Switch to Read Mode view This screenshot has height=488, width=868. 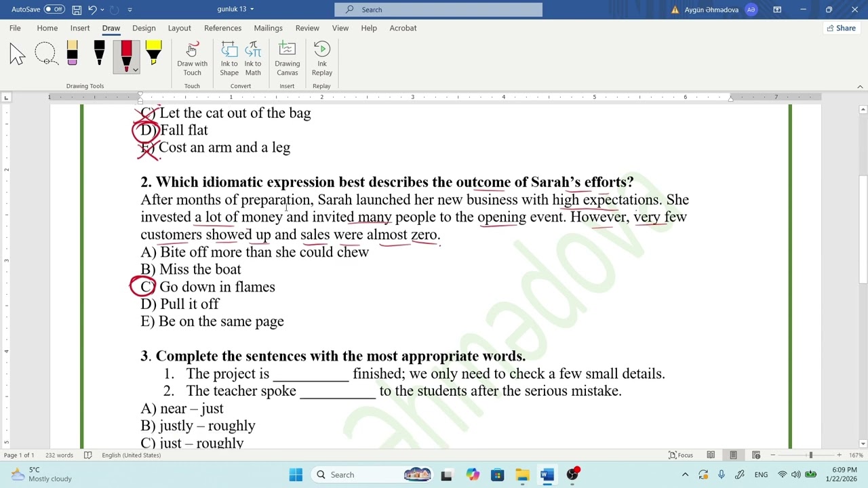[x=711, y=455]
